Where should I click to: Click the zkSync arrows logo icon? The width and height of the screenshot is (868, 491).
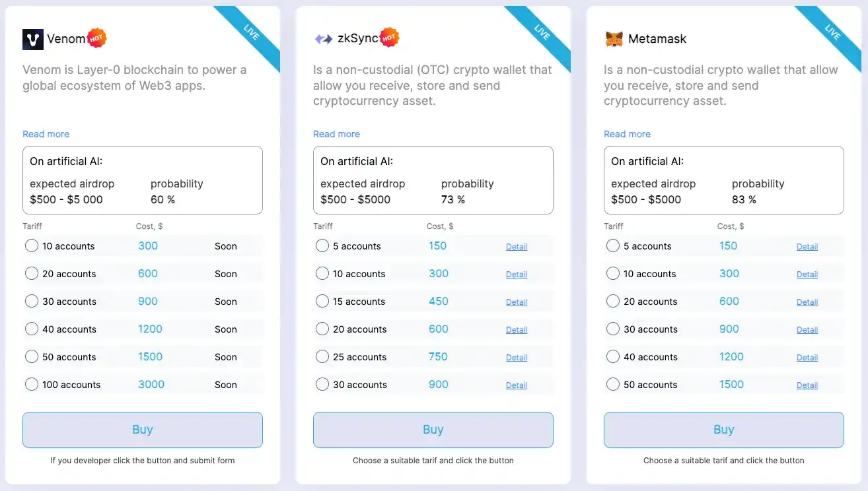coord(323,40)
